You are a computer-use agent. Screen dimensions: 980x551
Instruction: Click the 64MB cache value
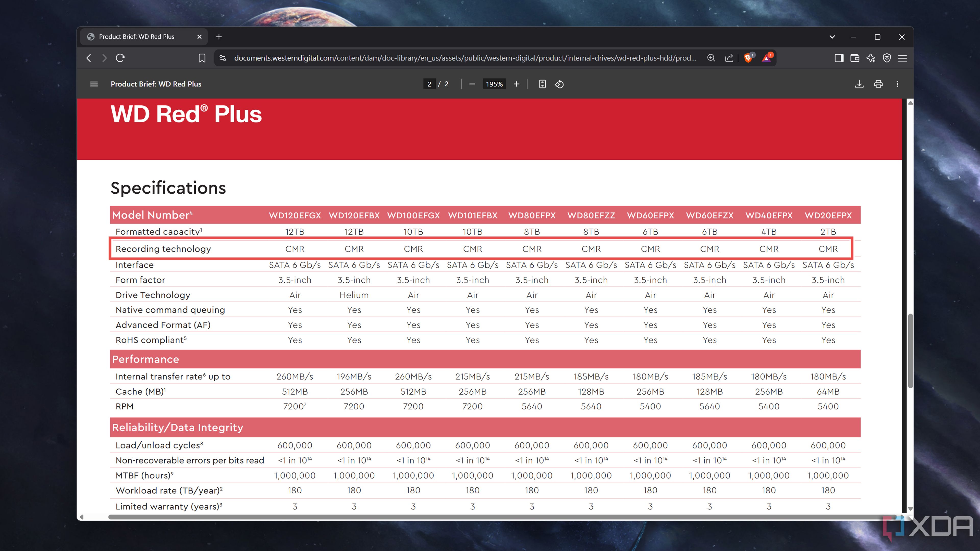pyautogui.click(x=828, y=391)
